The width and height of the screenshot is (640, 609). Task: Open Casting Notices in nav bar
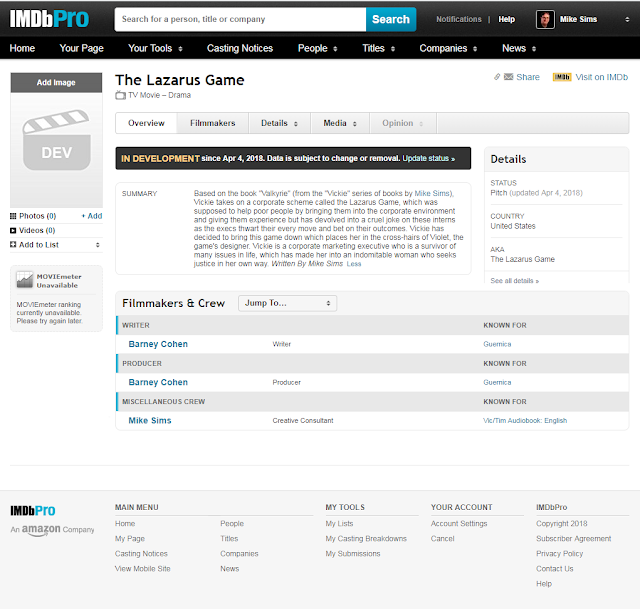[x=240, y=49]
